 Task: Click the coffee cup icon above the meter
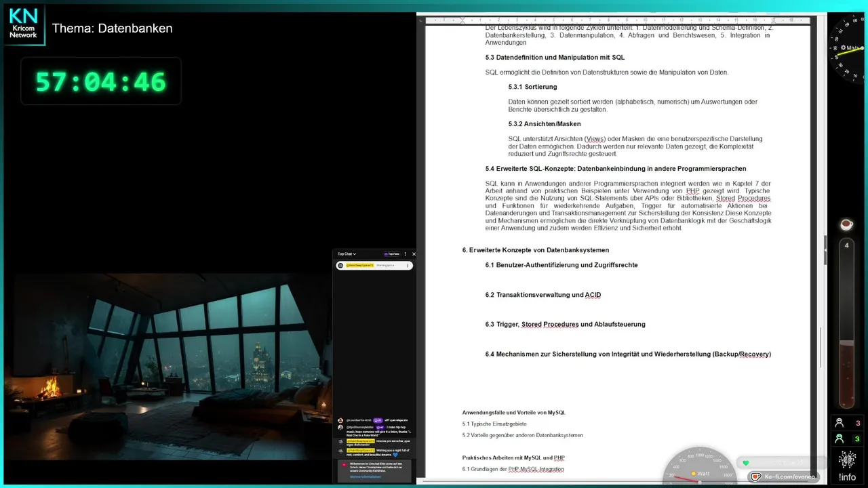point(846,224)
